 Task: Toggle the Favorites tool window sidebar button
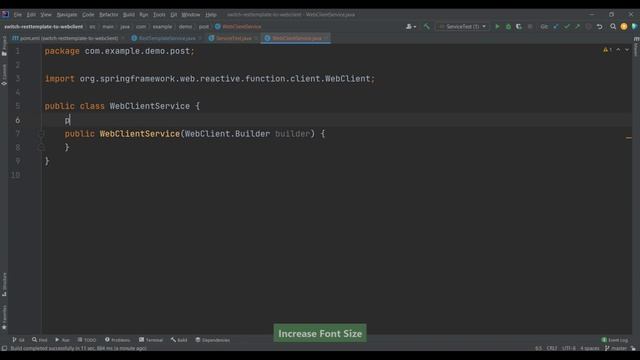4,317
